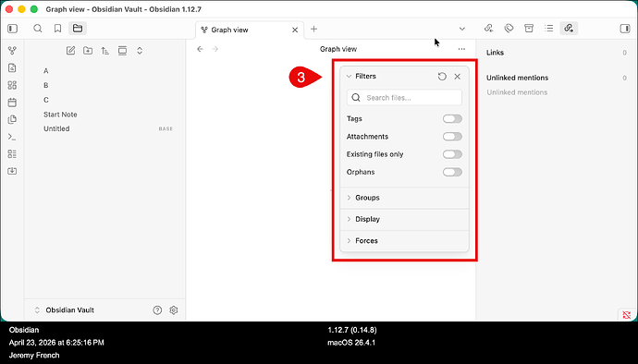Reset graph filters to default

point(442,76)
